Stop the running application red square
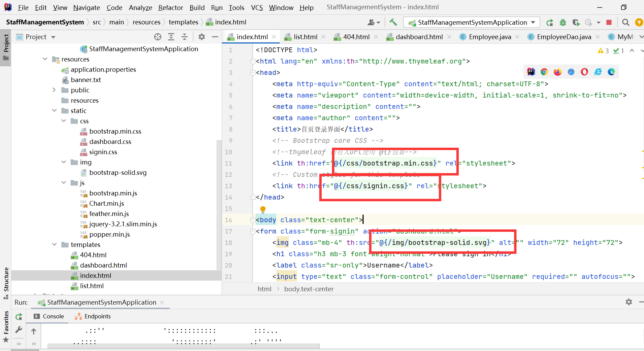The image size is (644, 351). pos(609,22)
